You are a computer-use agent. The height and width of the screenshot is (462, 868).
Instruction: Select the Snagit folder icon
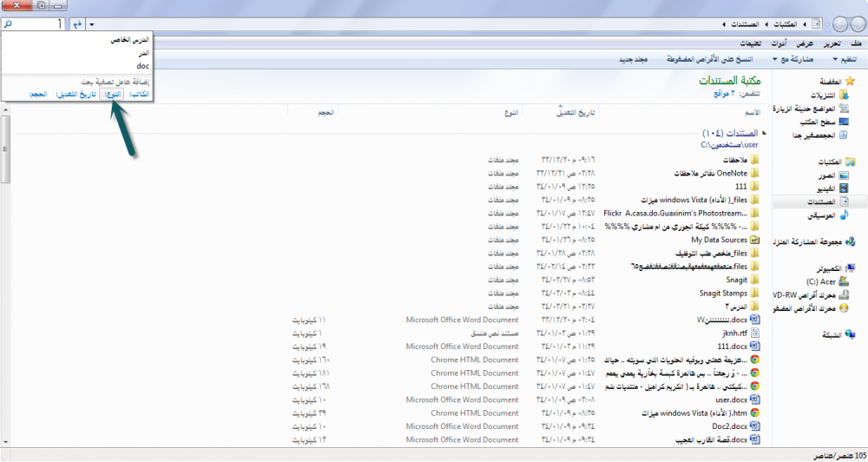[x=754, y=280]
